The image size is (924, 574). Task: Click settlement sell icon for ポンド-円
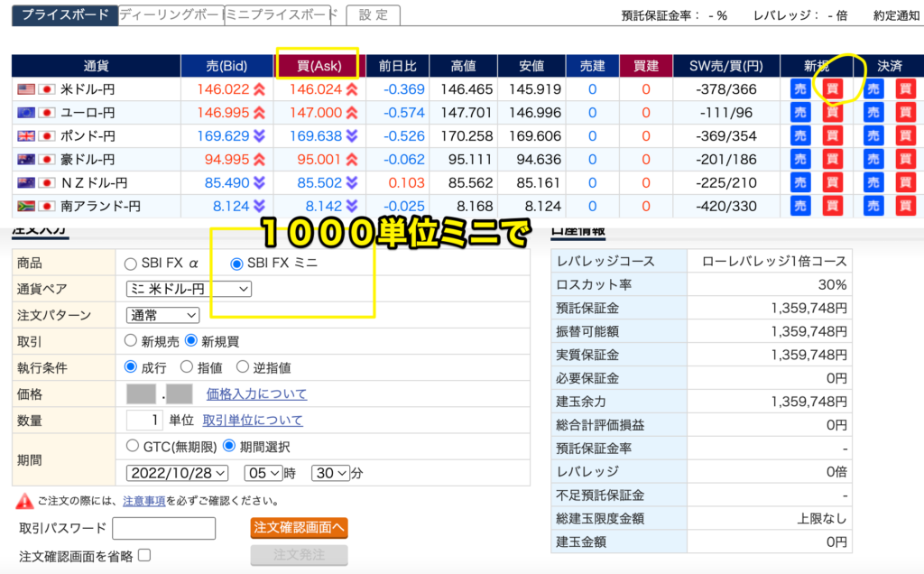coord(873,136)
